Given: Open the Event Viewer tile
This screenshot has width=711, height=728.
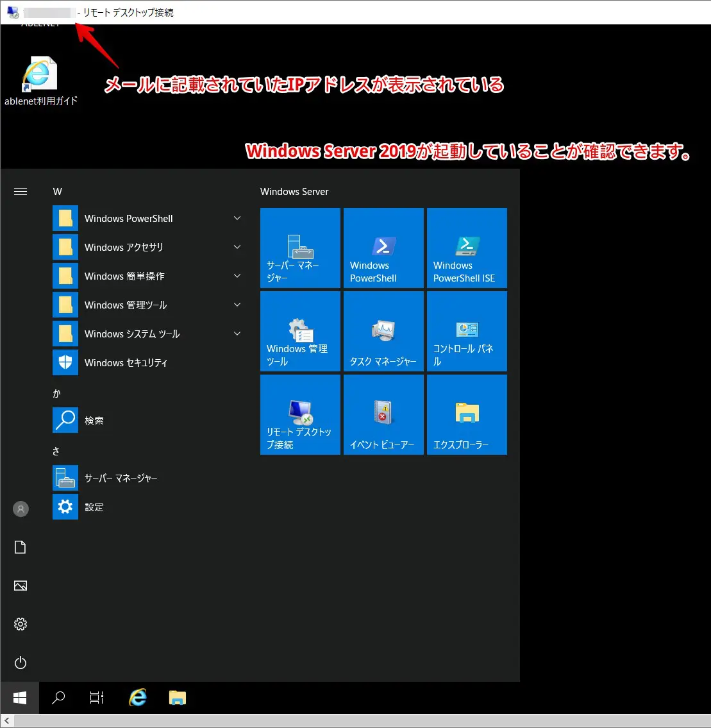Looking at the screenshot, I should pos(383,414).
